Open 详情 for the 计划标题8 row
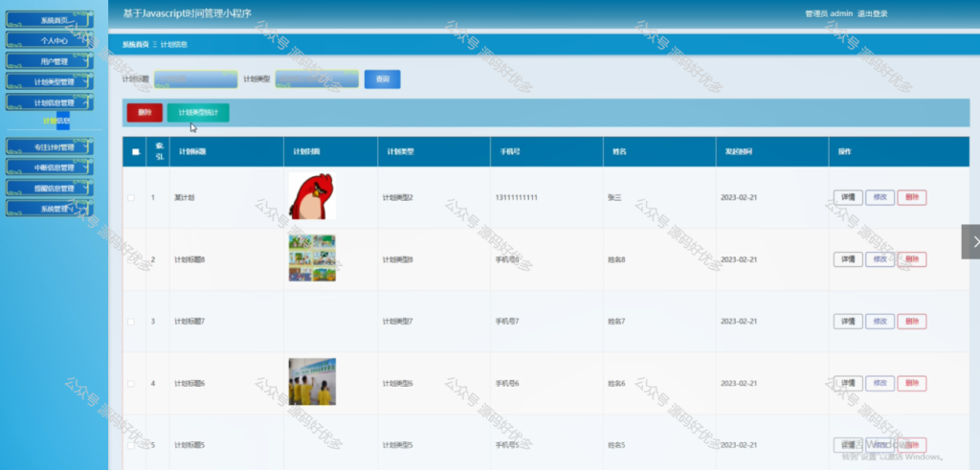This screenshot has width=980, height=470. (848, 259)
